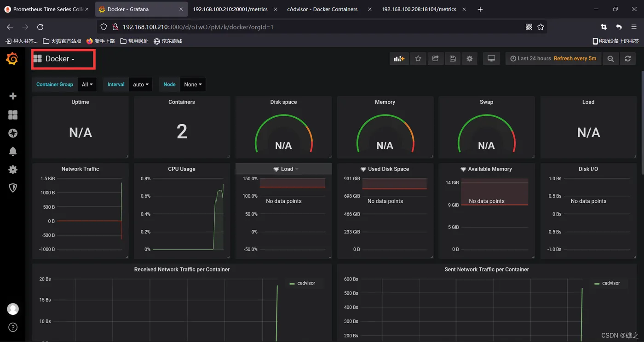Viewport: 644px width, 342px height.
Task: Click the Network Traffic panel title
Action: pyautogui.click(x=80, y=169)
